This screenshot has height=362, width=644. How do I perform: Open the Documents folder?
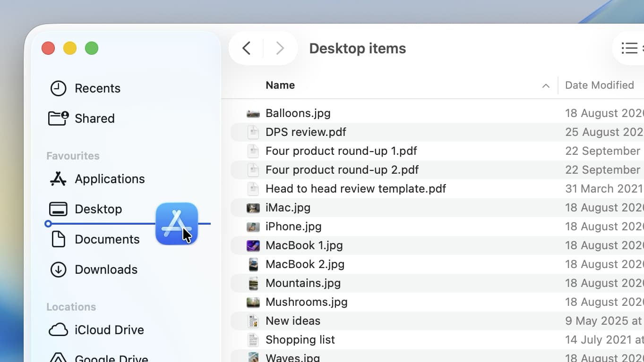tap(107, 239)
